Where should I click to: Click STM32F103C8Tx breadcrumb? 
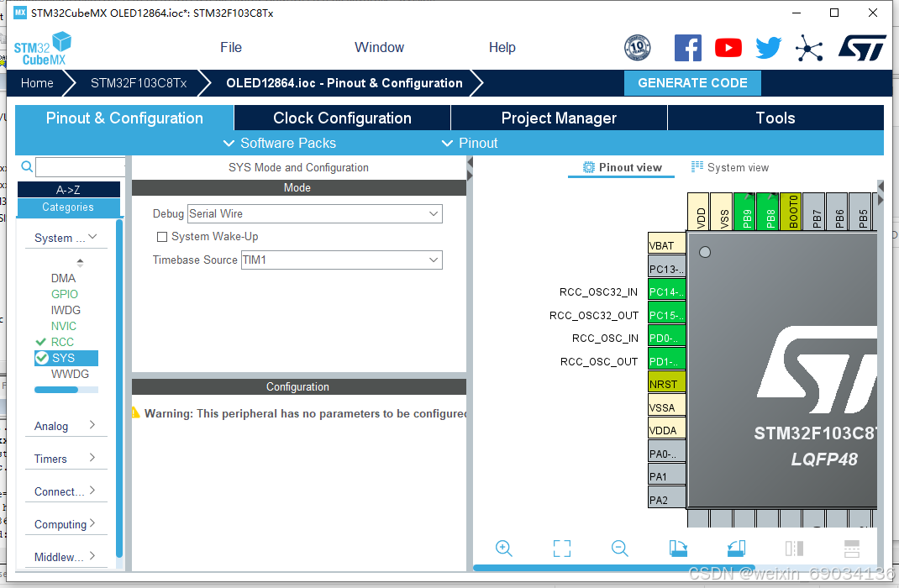point(139,83)
